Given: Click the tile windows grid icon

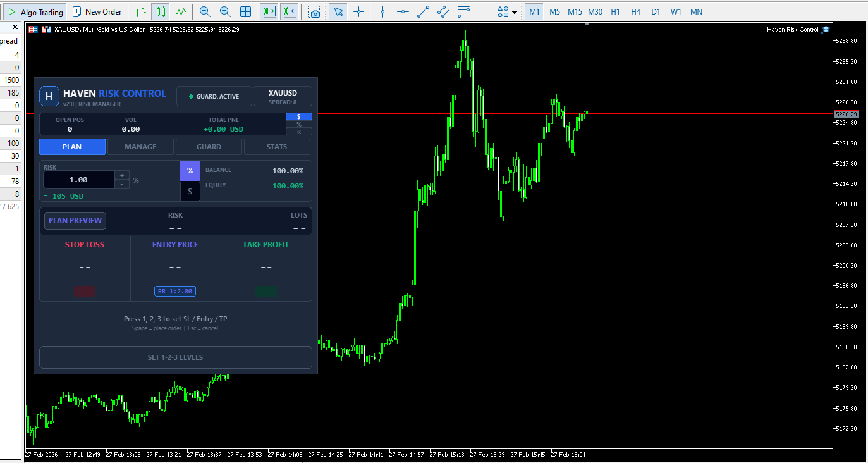Looking at the screenshot, I should coord(245,11).
